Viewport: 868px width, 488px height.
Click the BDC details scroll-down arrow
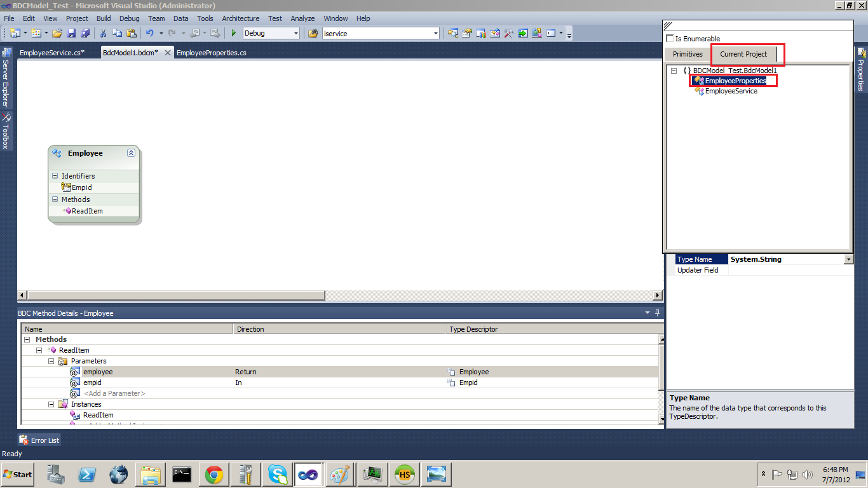point(661,419)
